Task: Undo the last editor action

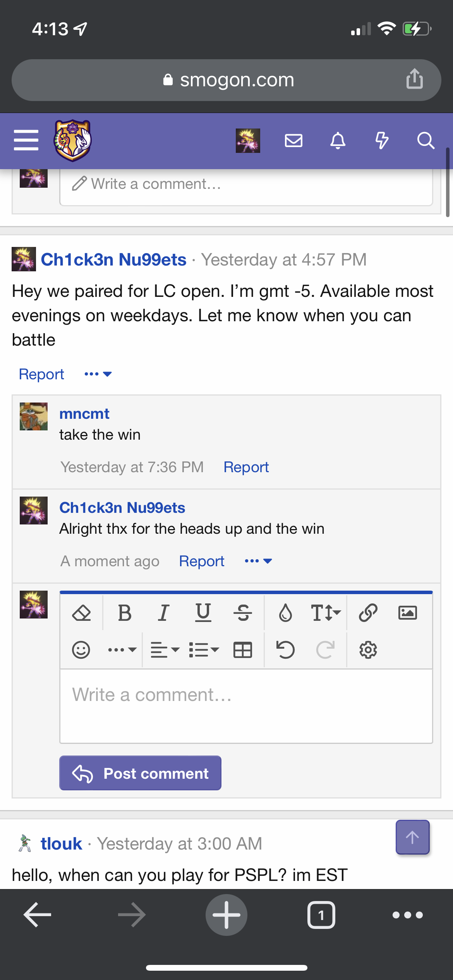Action: [285, 649]
